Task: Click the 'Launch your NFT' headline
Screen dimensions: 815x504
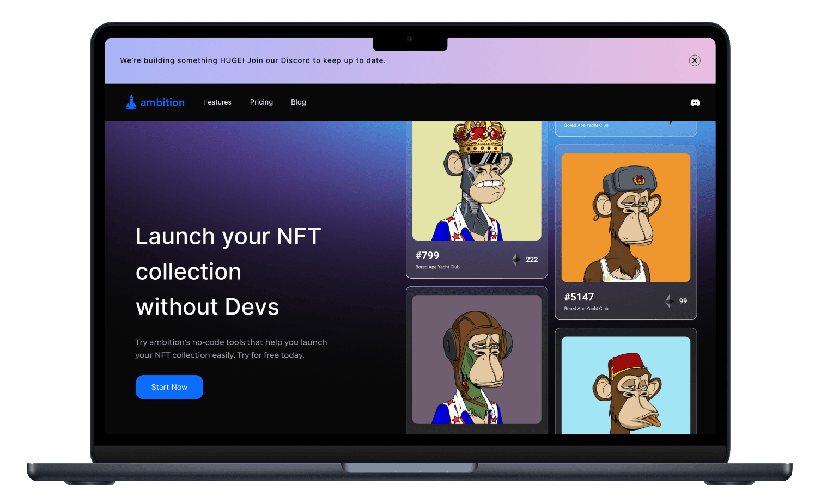Action: pyautogui.click(x=229, y=272)
